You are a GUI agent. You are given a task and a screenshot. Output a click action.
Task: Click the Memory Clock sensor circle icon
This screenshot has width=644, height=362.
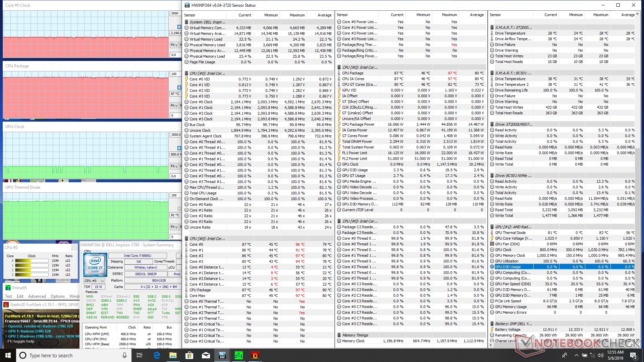click(339, 341)
